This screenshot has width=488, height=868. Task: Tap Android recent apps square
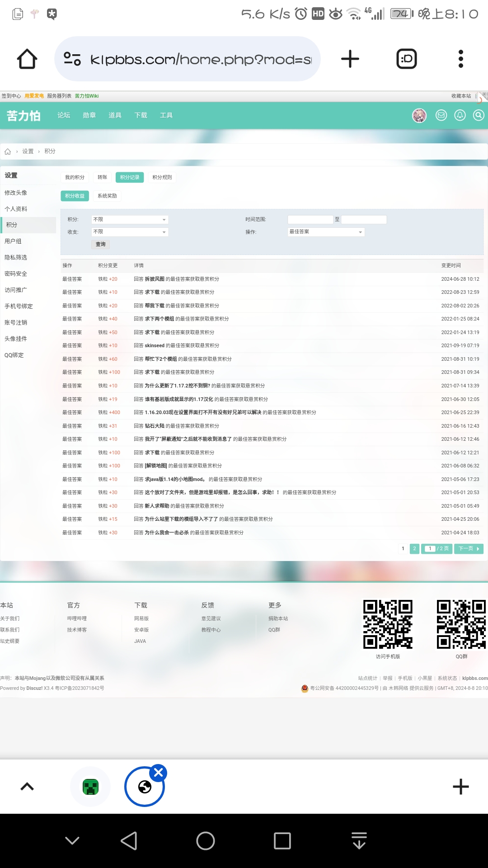pyautogui.click(x=282, y=841)
